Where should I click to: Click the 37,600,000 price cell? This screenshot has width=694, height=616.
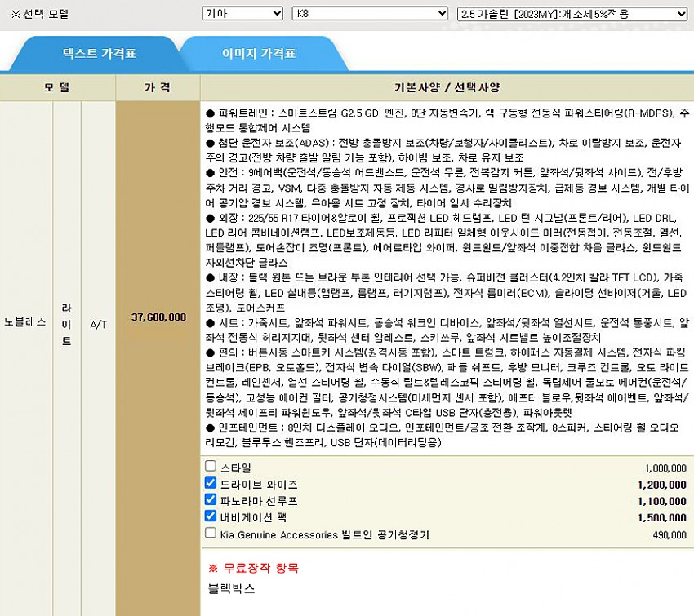[x=158, y=317]
